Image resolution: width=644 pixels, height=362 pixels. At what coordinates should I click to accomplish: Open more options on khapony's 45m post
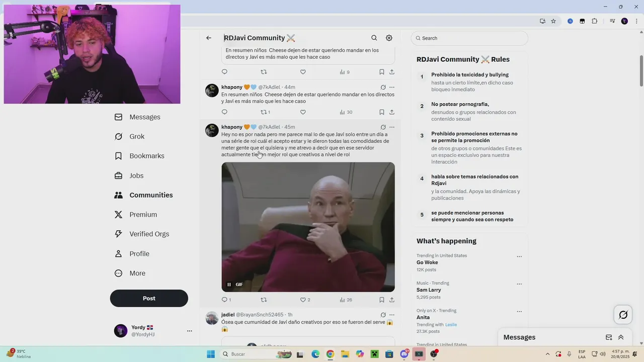[392, 127]
